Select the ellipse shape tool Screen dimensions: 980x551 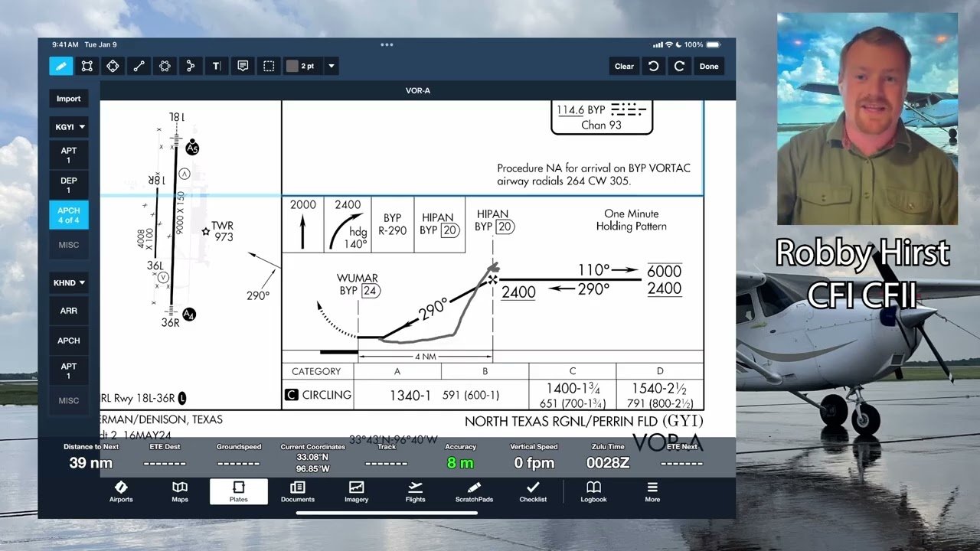click(113, 66)
